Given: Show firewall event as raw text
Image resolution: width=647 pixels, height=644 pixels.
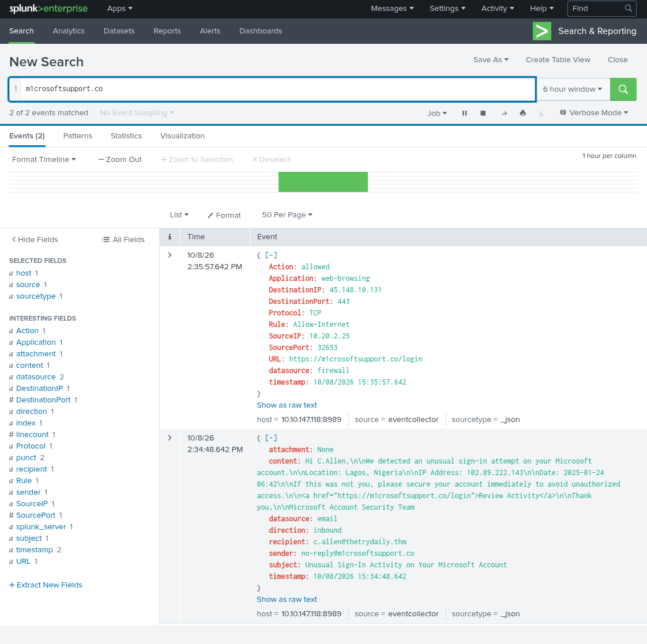Looking at the screenshot, I should (287, 405).
